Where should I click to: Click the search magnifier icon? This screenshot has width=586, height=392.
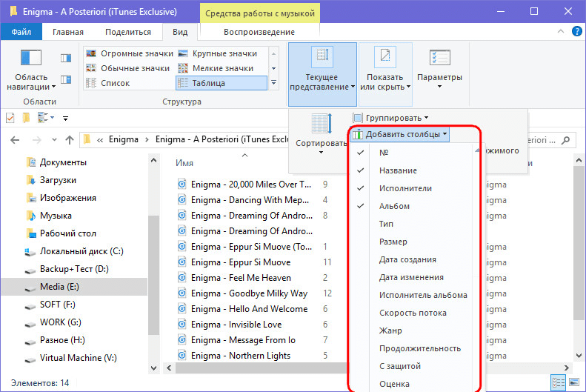tap(566, 140)
